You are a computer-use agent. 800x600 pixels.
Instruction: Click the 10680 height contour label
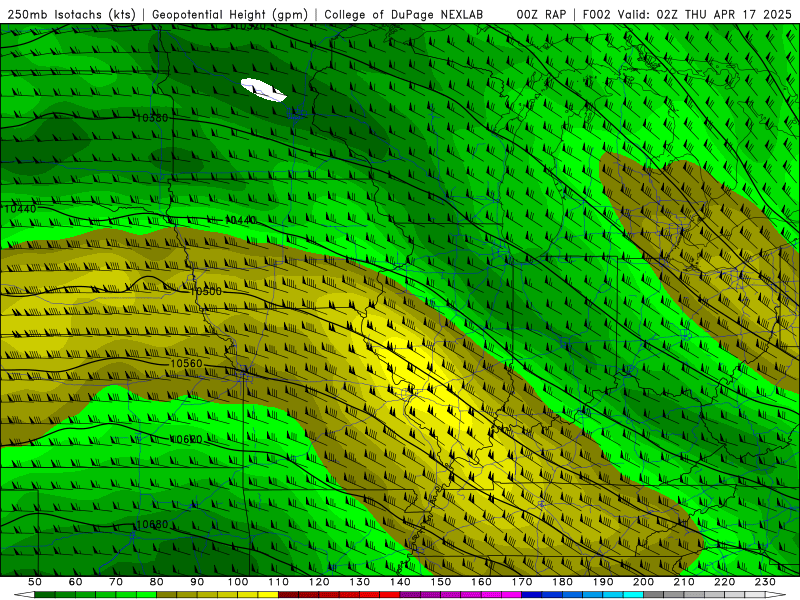tap(152, 524)
